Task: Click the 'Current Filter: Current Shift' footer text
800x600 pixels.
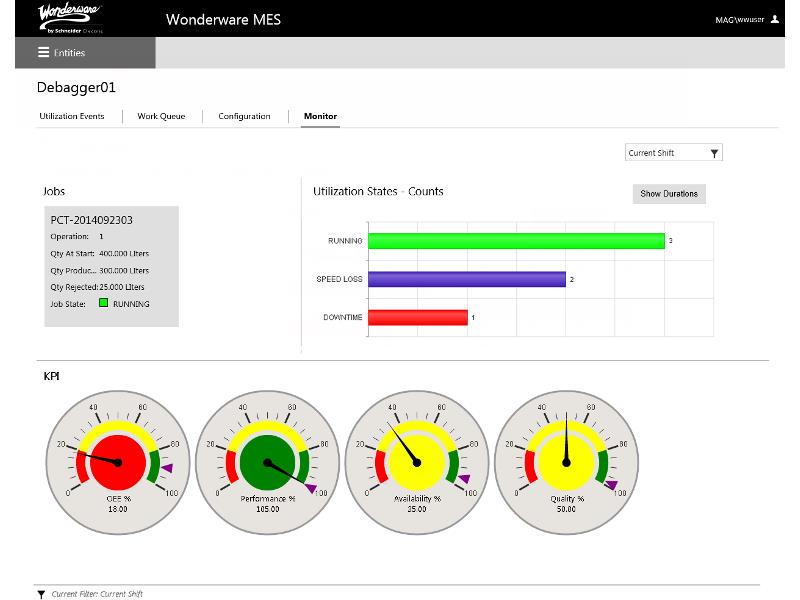Action: (97, 594)
